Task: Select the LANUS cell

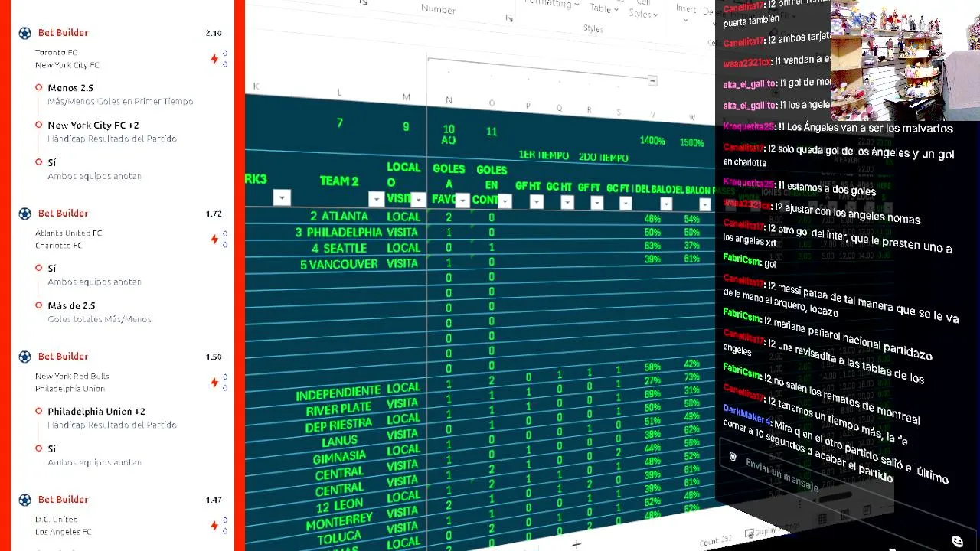Action: coord(339,442)
